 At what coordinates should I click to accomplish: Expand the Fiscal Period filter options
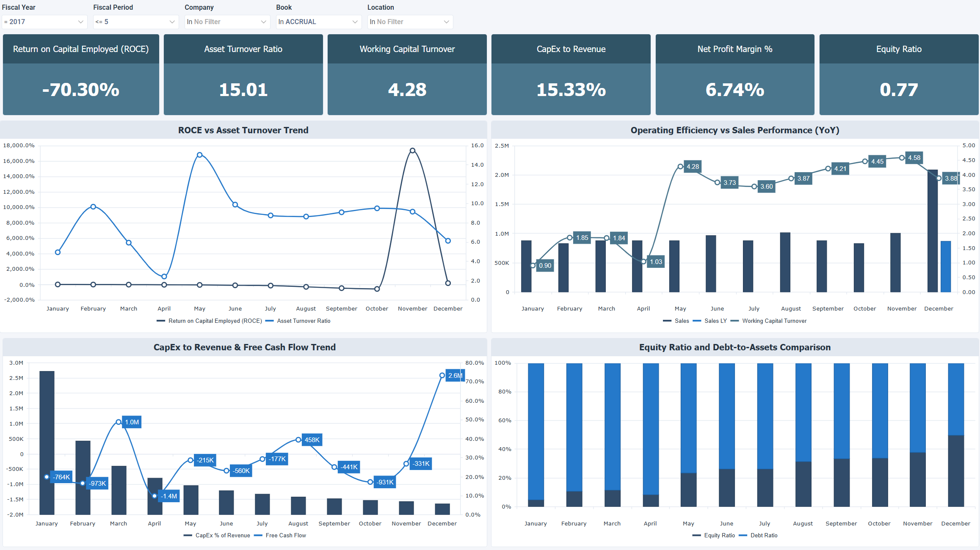135,22
